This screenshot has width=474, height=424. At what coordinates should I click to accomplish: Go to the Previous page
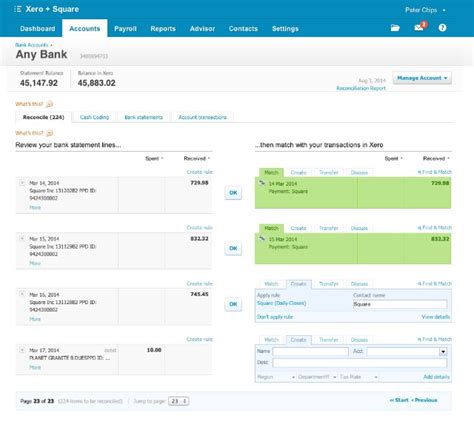pos(424,400)
